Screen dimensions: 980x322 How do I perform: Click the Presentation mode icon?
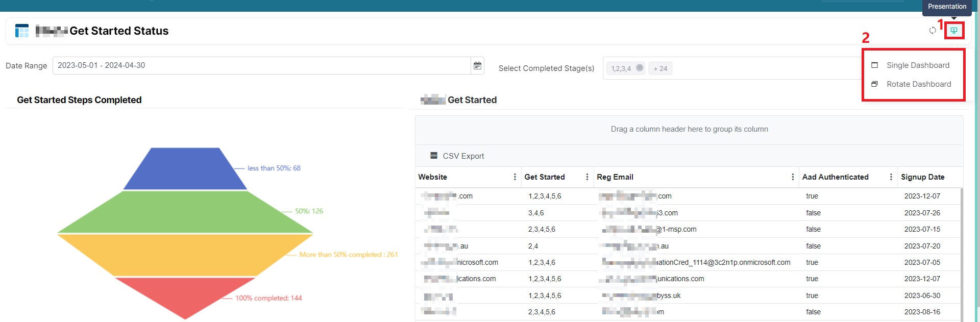point(953,31)
